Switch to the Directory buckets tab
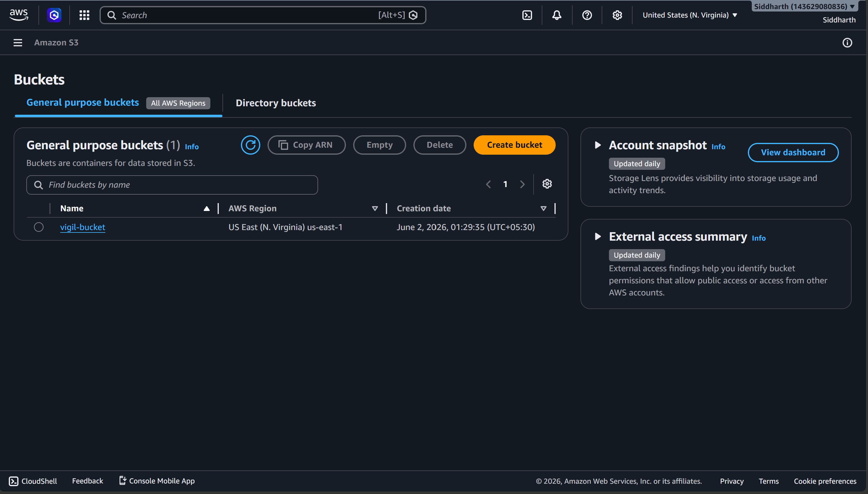Screen dimensions: 868x494 (275, 103)
